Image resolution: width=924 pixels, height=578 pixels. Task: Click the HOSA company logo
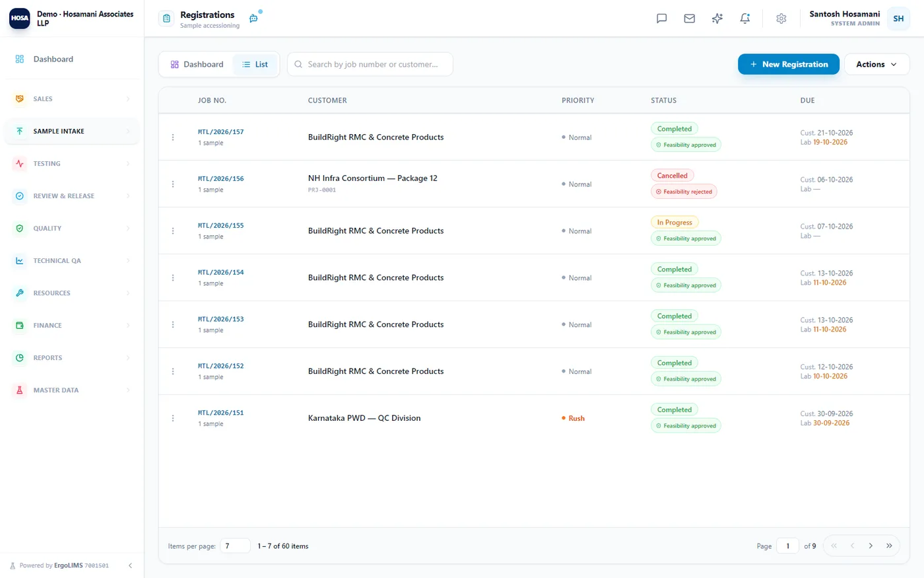coord(20,18)
